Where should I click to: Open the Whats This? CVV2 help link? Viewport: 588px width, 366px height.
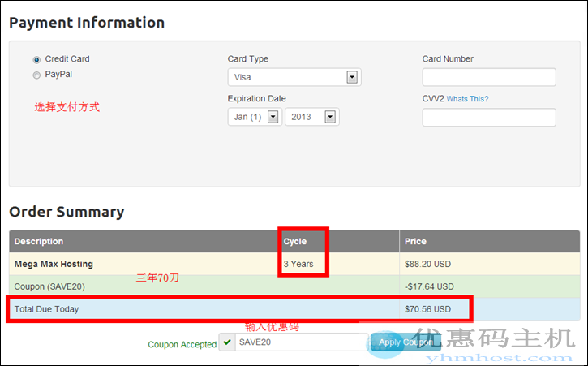coord(467,99)
